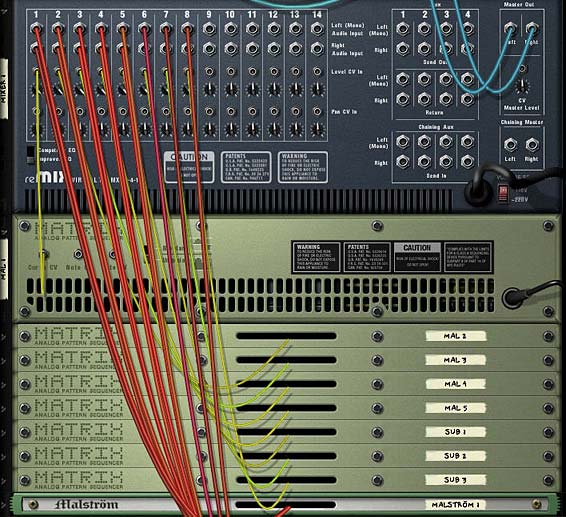Click Master Level CV input jack
566x517 pixels.
coord(522,68)
